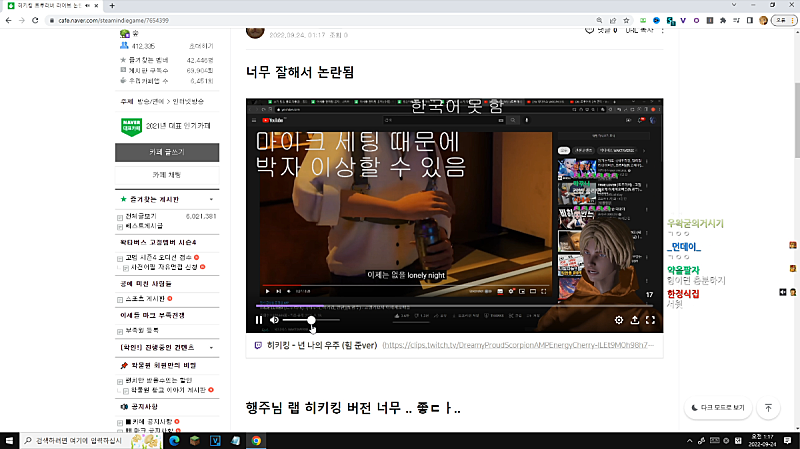Viewport: 800px width, 449px height.
Task: Click the blue play-arrow extension icon
Action: [x=657, y=20]
